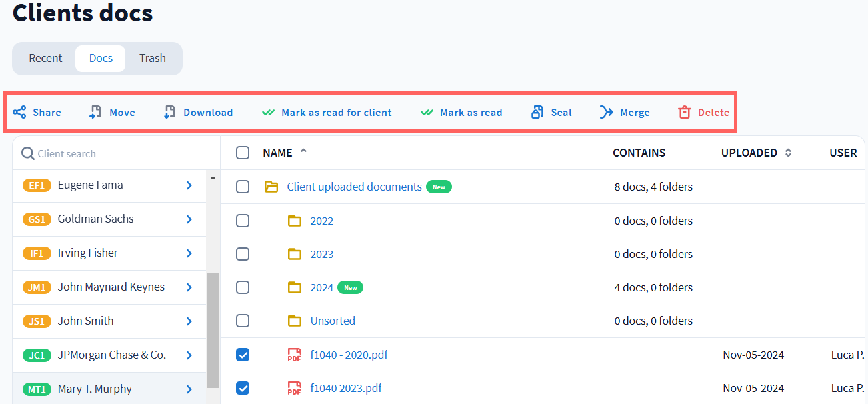This screenshot has width=868, height=404.
Task: Click the Move documents icon
Action: [96, 113]
